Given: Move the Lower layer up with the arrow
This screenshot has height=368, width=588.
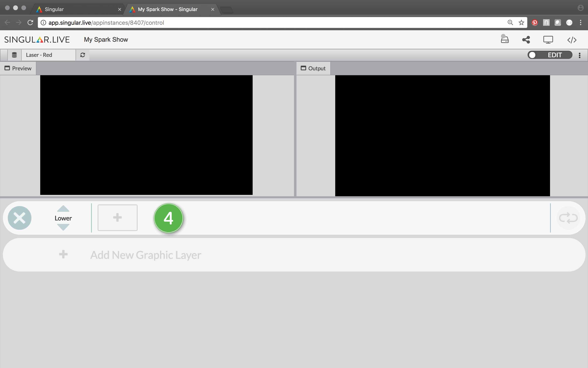Looking at the screenshot, I should 63,209.
